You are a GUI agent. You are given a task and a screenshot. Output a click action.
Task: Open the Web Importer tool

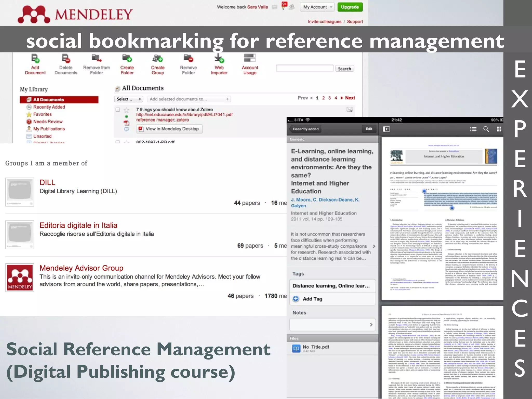pyautogui.click(x=219, y=58)
